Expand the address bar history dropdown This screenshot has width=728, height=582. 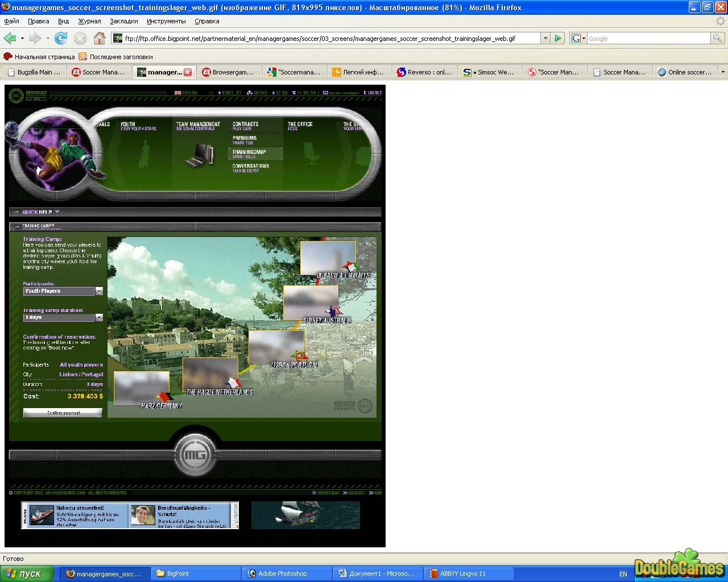point(545,39)
